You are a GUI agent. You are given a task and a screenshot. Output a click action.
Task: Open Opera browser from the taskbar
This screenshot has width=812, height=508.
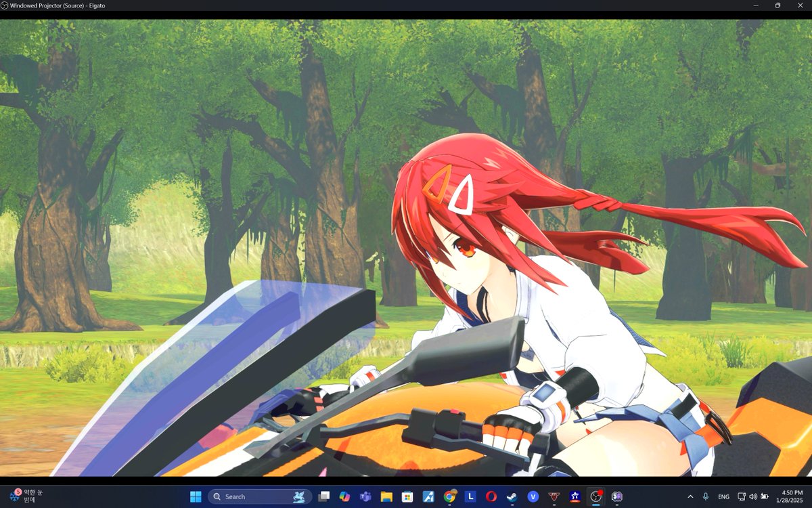pyautogui.click(x=491, y=496)
